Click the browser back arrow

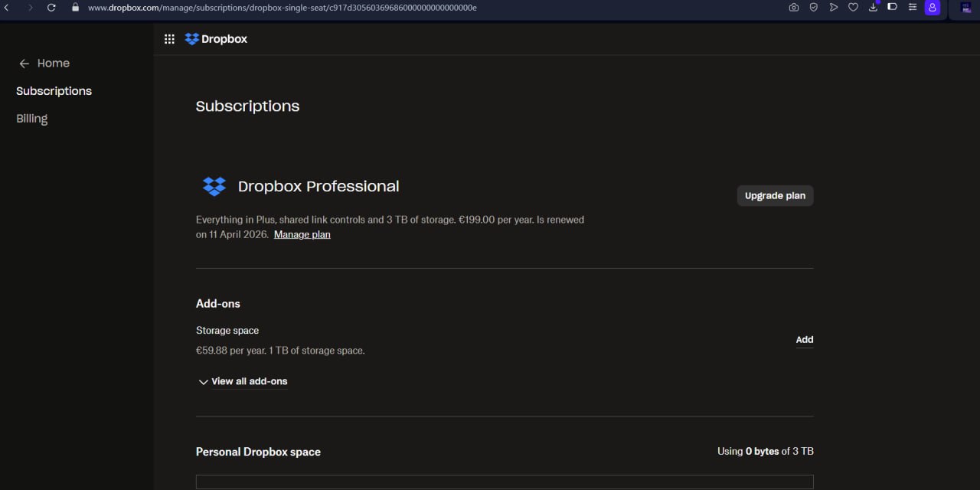pyautogui.click(x=7, y=8)
